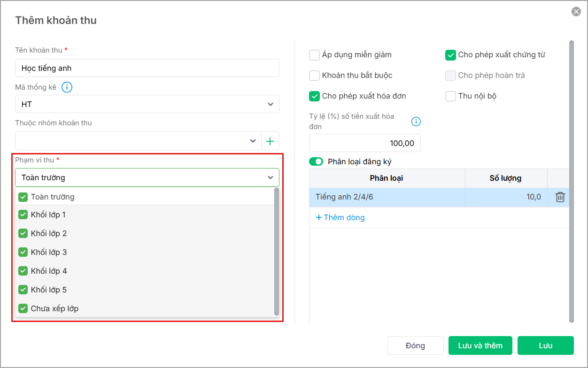This screenshot has height=368, width=588.
Task: Click the info icon beside Mã thống kê
Action: 67,87
